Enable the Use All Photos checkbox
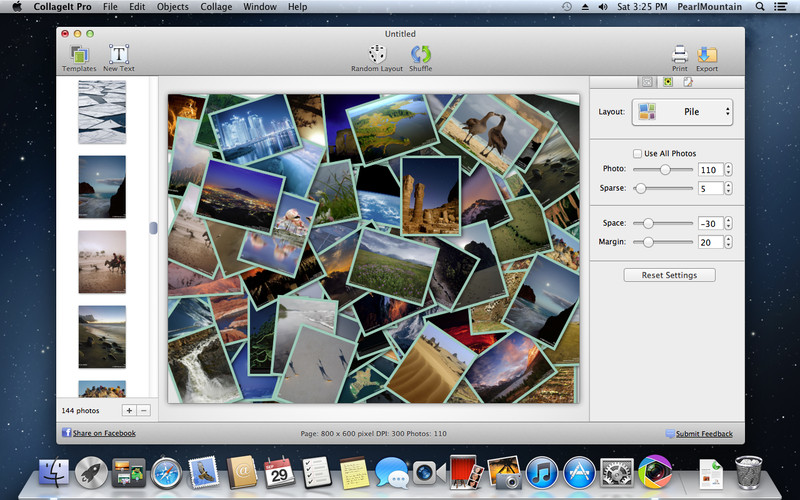Screen dimensions: 800x500 pyautogui.click(x=638, y=153)
